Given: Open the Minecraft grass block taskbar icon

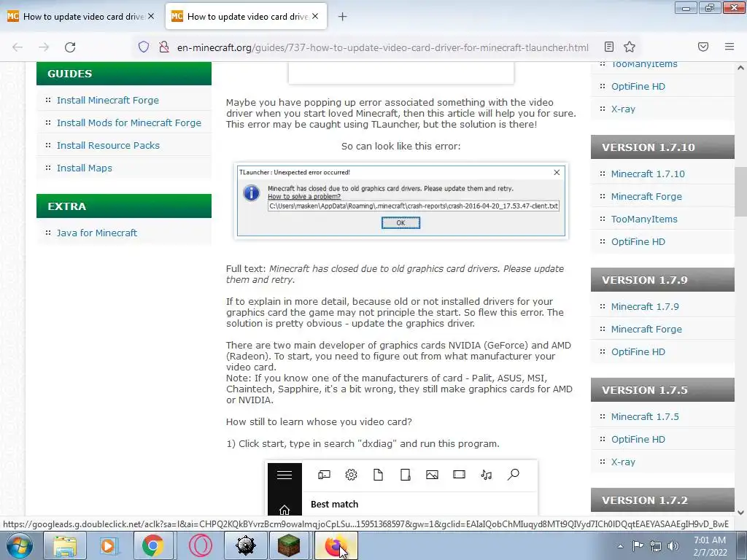Looking at the screenshot, I should (289, 545).
